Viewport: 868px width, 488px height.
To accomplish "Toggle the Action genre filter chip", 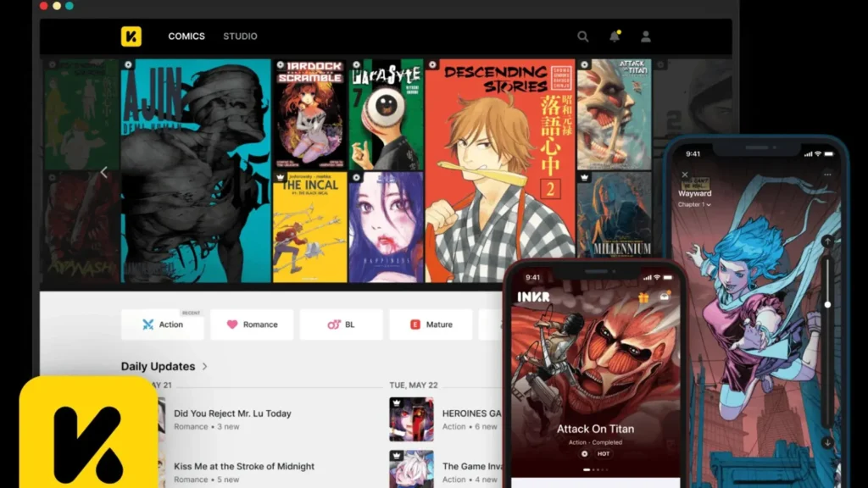I will click(x=163, y=324).
